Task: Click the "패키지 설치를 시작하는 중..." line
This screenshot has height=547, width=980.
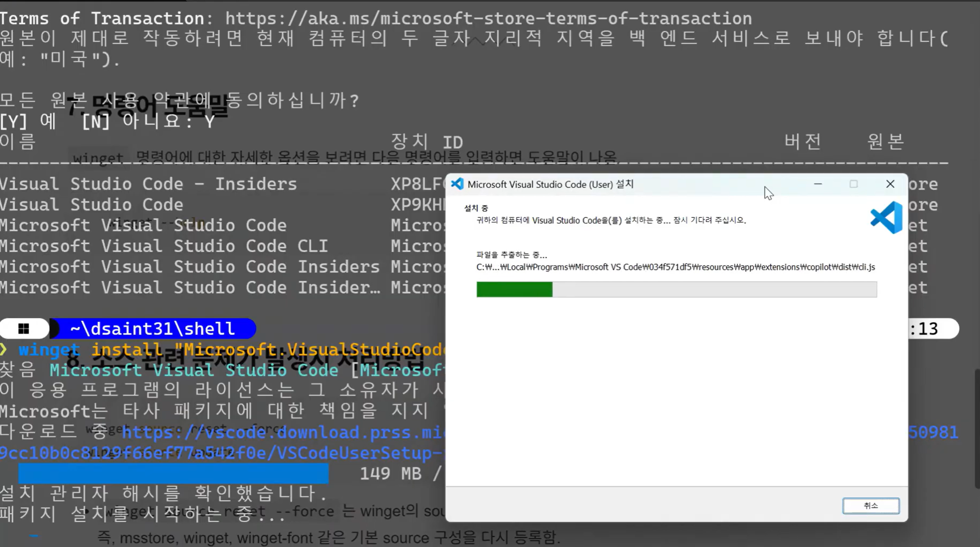Action: tap(143, 514)
